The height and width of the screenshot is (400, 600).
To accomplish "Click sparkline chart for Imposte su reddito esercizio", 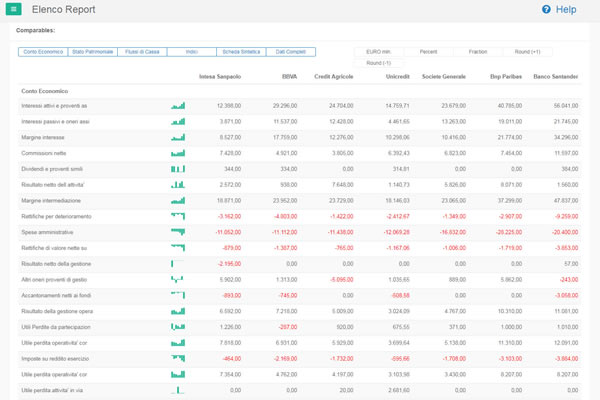I will [x=178, y=359].
